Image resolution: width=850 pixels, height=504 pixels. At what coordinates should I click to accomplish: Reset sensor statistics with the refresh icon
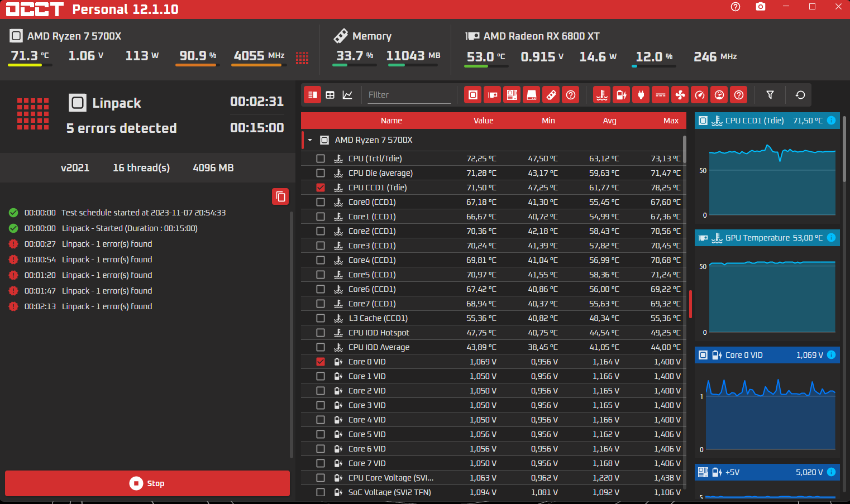pos(800,95)
